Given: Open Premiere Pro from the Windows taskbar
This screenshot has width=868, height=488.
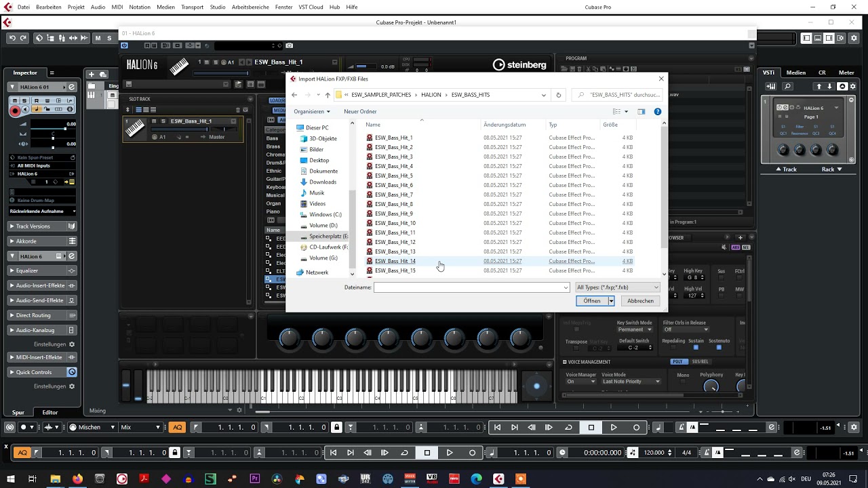Looking at the screenshot, I should (255, 479).
